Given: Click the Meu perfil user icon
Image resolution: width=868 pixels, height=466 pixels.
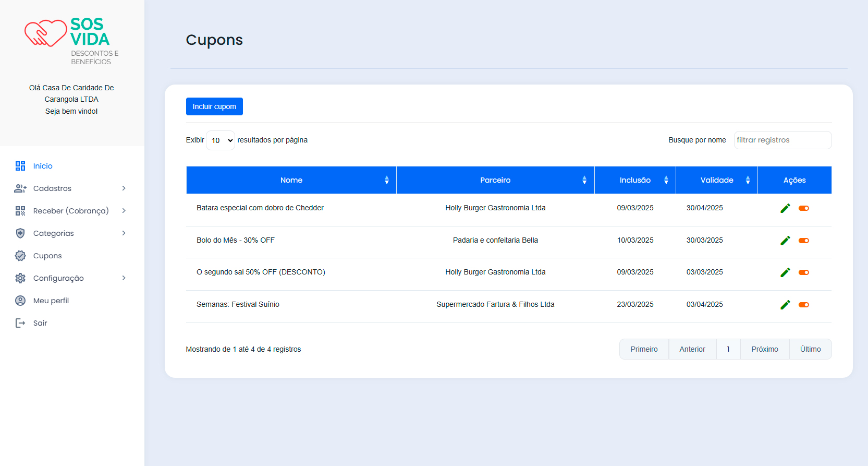Looking at the screenshot, I should coord(20,301).
